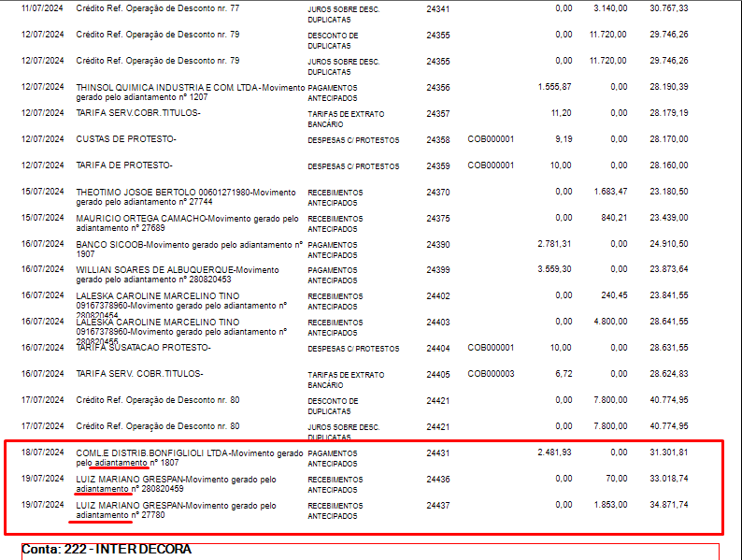This screenshot has width=742, height=560.
Task: Select THEOTIMO JOSOE BERTOLO row text
Action: click(186, 197)
